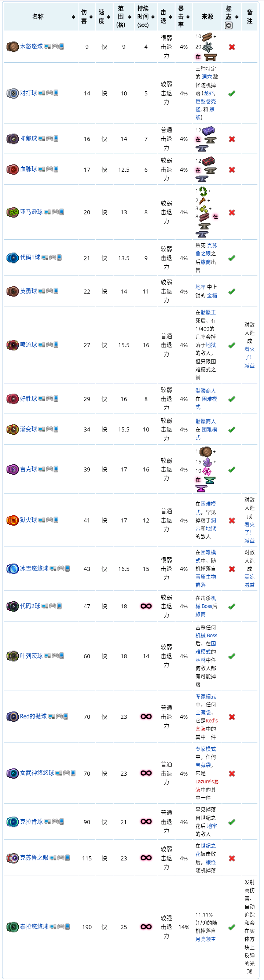Open the 骷髅王 link in 喷流球 source
264x980 pixels.
coord(208,312)
